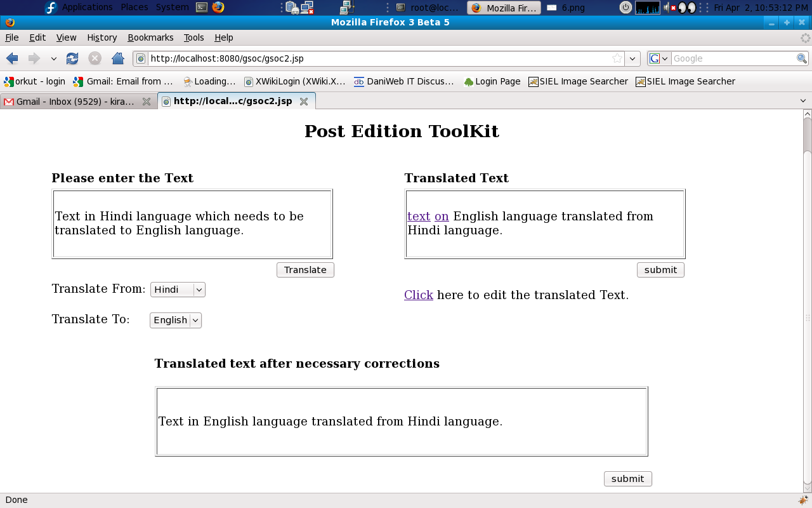Click the Reload page icon
The height and width of the screenshot is (508, 812).
pyautogui.click(x=72, y=58)
